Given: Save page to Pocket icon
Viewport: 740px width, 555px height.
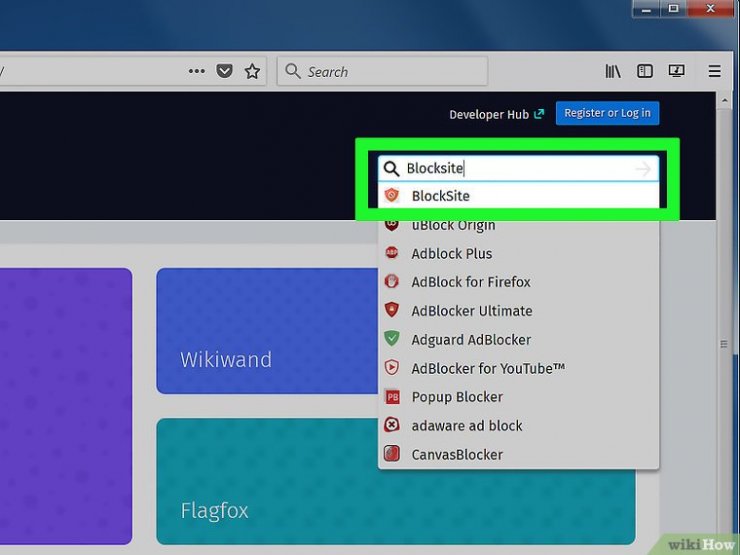Looking at the screenshot, I should tap(224, 71).
